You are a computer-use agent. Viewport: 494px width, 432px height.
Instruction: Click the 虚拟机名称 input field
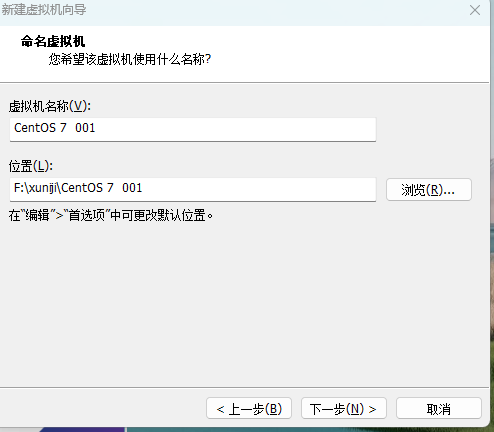pos(193,129)
